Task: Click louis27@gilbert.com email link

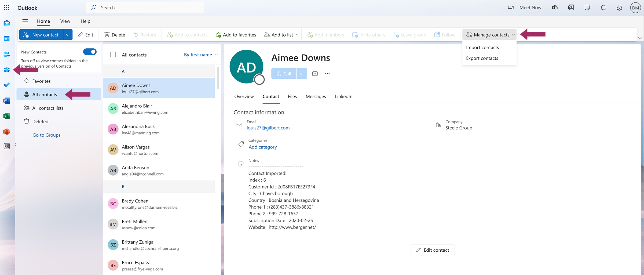Action: coord(268,128)
